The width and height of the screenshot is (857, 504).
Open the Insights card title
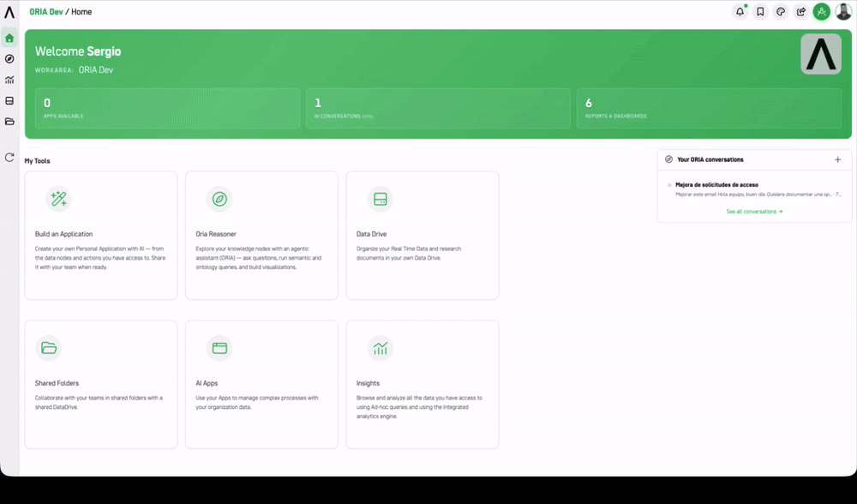click(x=368, y=383)
